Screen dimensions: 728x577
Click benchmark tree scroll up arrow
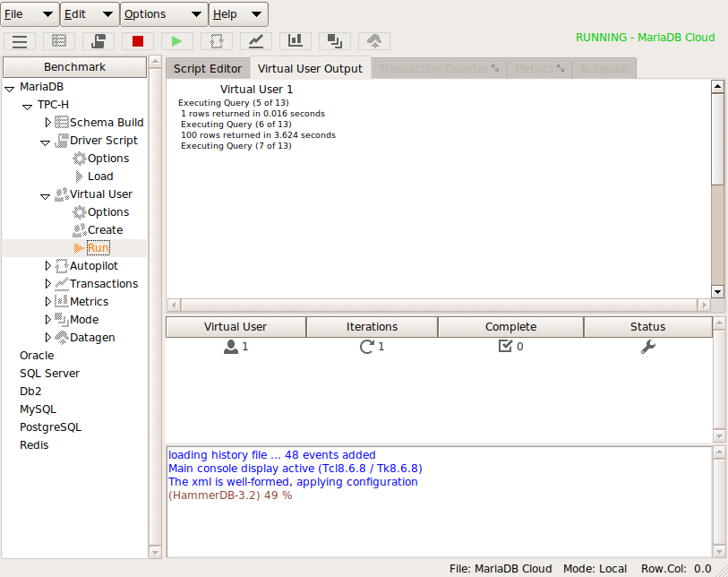[x=155, y=61]
